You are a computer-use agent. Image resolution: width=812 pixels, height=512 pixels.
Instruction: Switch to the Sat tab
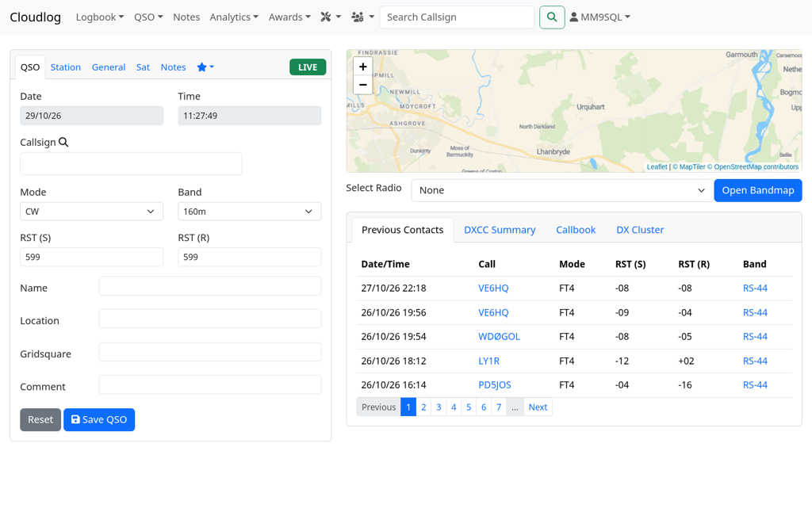[143, 67]
